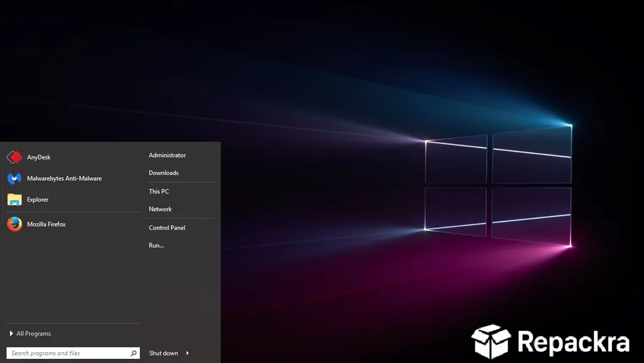
Task: Pick Mozilla Firefox entry text
Action: 47,224
